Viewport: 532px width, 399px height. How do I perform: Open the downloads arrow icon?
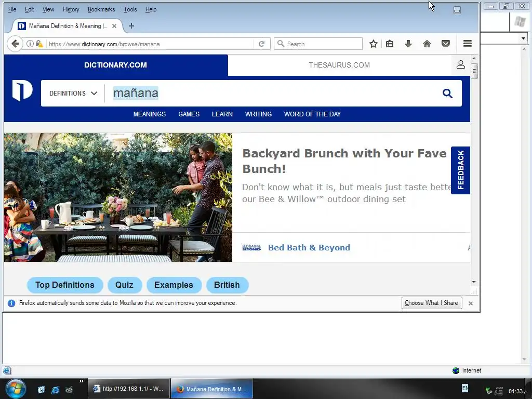tap(408, 44)
